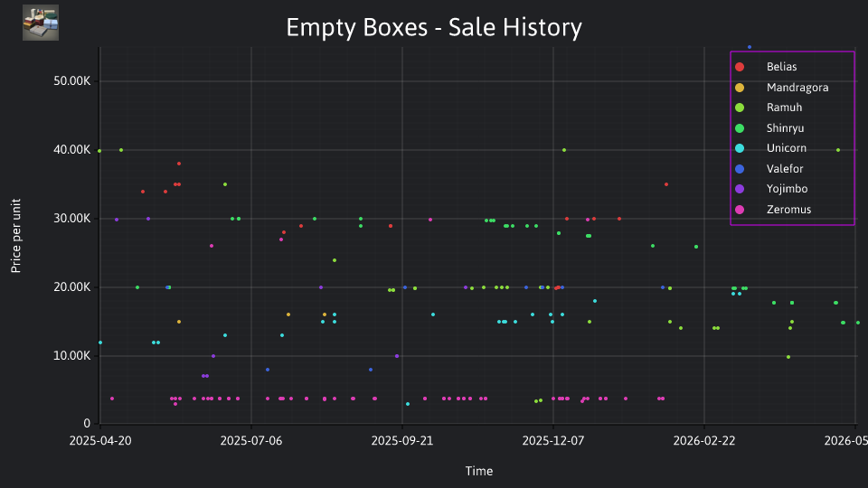Viewport: 868px width, 488px height.
Task: Click the Empty Boxes - Sale History title
Action: 434,27
